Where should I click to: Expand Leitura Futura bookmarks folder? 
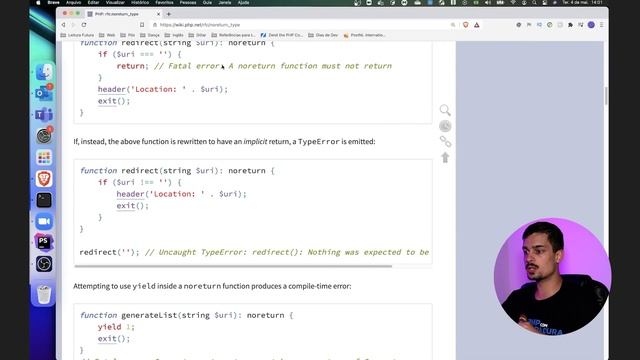click(77, 35)
